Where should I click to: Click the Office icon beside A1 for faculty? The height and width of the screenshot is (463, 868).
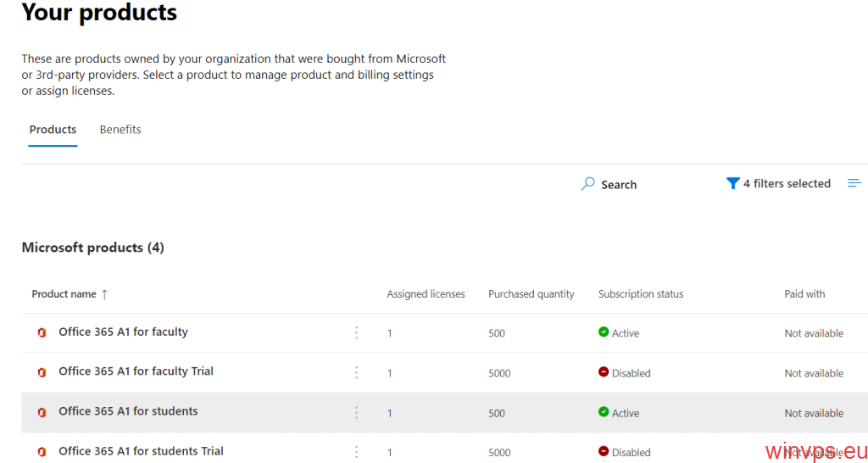pos(42,332)
